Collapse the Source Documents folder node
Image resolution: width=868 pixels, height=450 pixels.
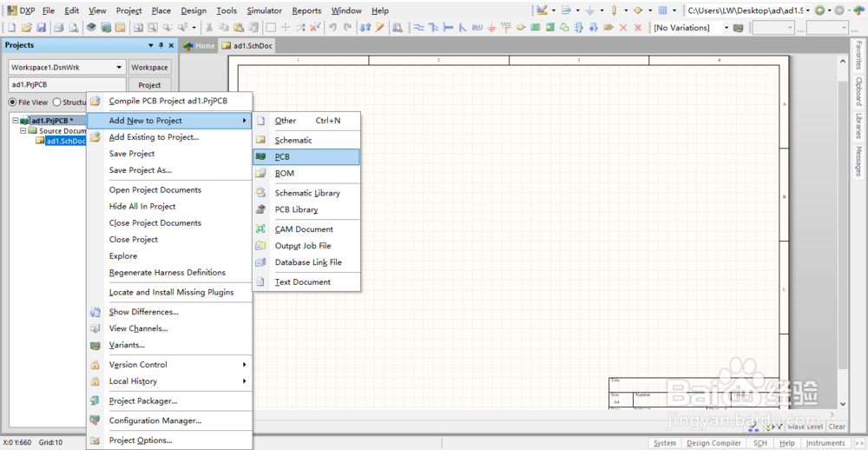click(23, 131)
